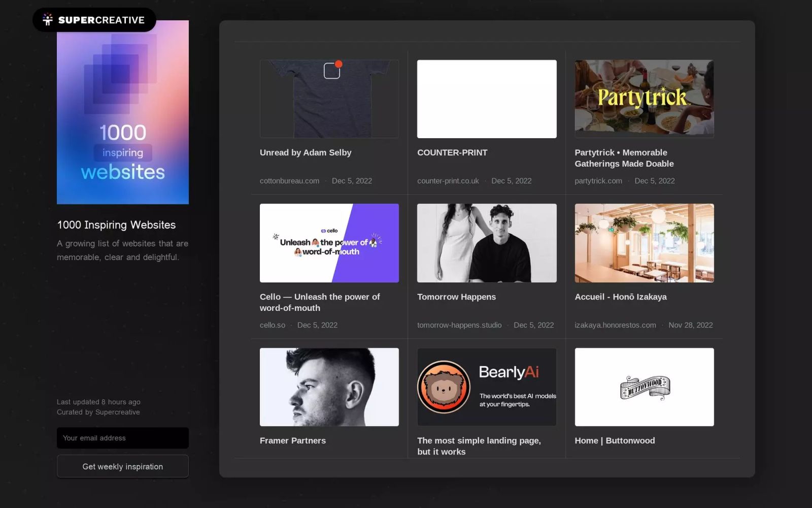Open the Tomorrow Happens thumbnail photo

click(487, 243)
